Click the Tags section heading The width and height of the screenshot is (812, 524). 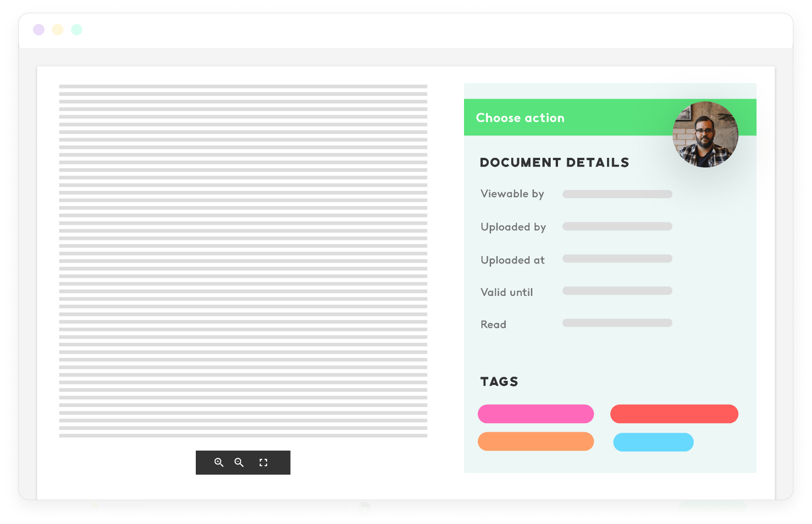point(499,381)
